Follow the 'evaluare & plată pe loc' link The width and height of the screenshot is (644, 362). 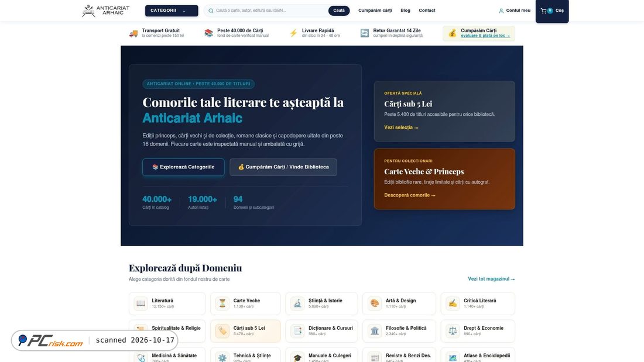click(485, 36)
